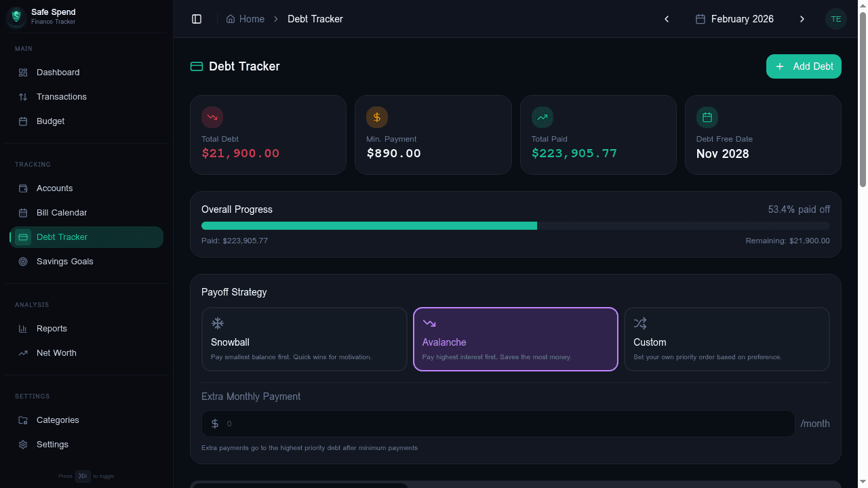868x488 pixels.
Task: Click the Overall Progress bar
Action: coord(515,225)
